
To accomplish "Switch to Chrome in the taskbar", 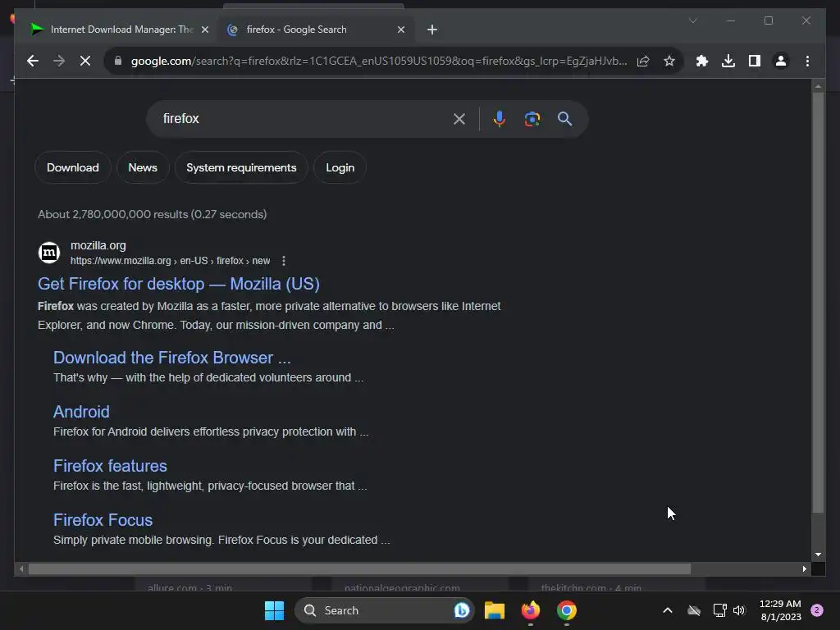I will [x=566, y=610].
